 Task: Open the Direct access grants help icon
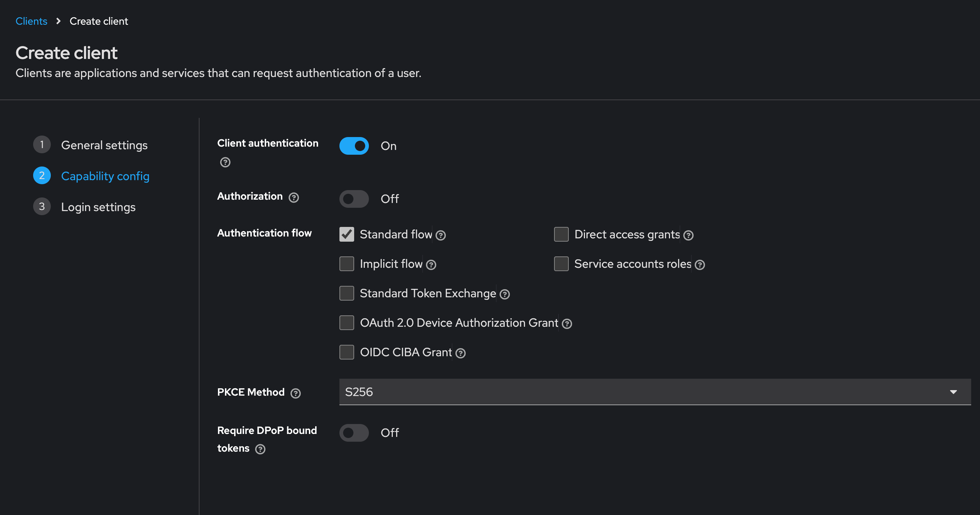pyautogui.click(x=688, y=236)
